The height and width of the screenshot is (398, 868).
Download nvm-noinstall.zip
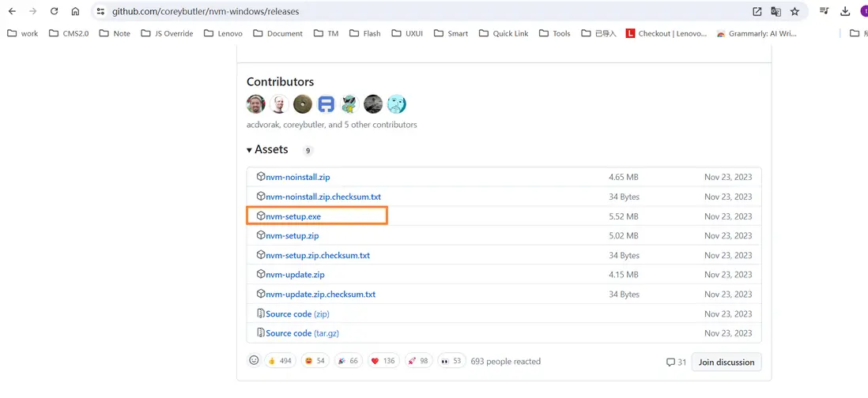[298, 178]
